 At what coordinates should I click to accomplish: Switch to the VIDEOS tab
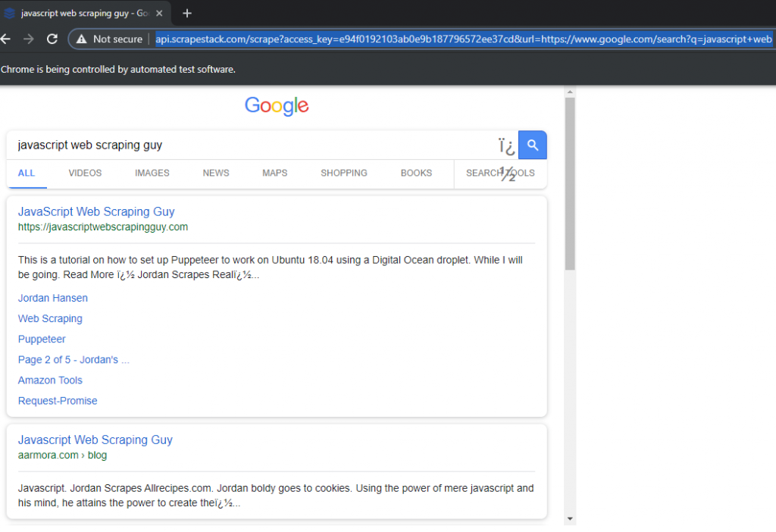[x=85, y=174]
